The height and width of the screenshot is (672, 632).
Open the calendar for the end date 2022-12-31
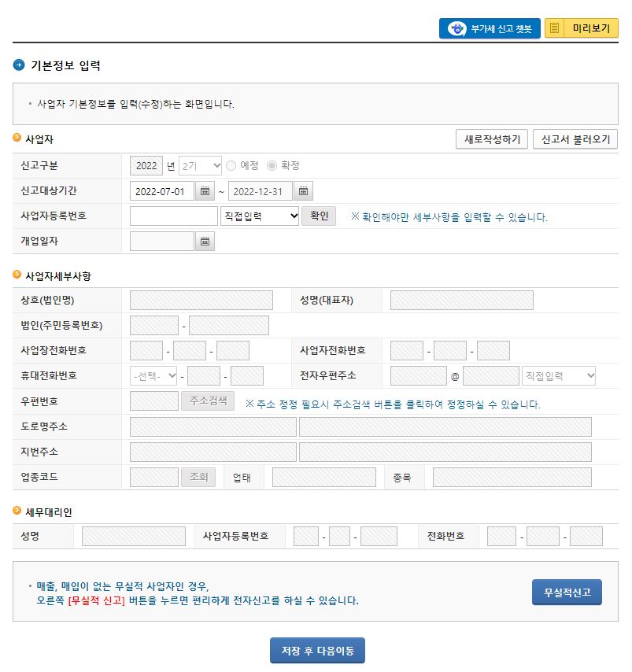pos(302,190)
